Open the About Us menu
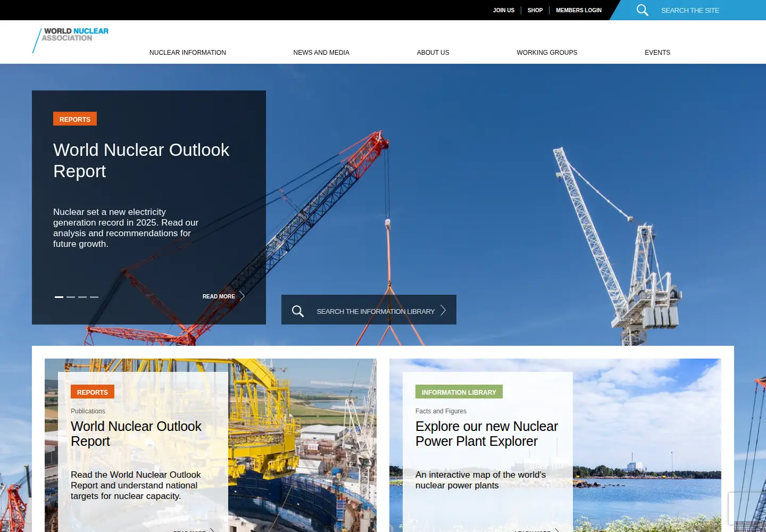This screenshot has height=532, width=766. [433, 53]
